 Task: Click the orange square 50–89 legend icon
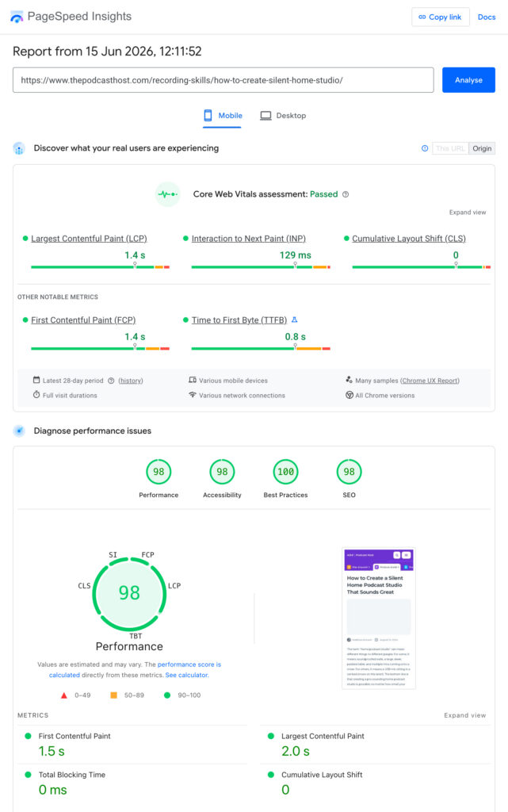[x=113, y=695]
